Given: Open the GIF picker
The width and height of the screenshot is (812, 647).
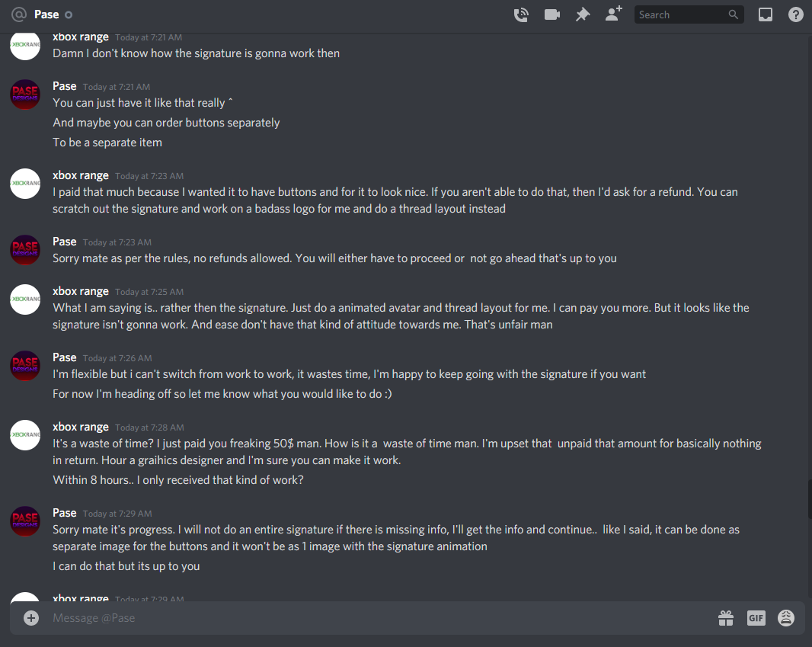Looking at the screenshot, I should 756,617.
